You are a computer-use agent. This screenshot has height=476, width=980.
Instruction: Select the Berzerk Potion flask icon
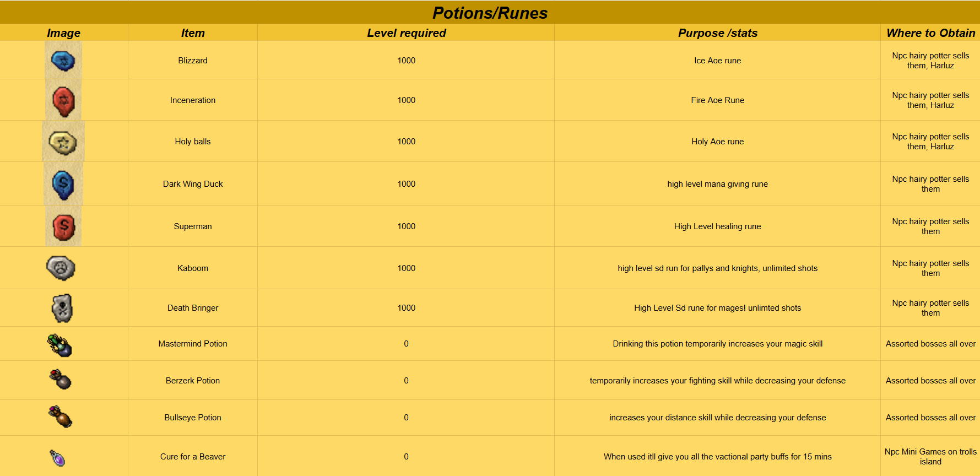click(61, 379)
